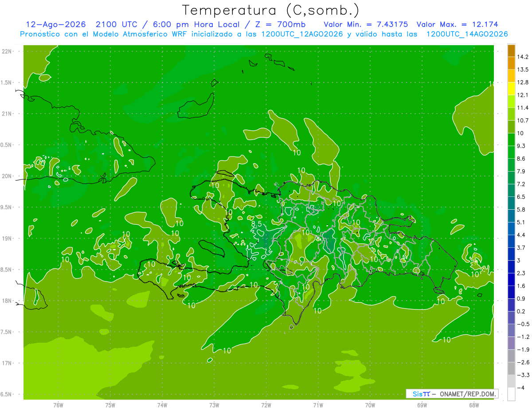The height and width of the screenshot is (411, 532).
Task: Click the "75W" longitude label
Action: [110, 405]
